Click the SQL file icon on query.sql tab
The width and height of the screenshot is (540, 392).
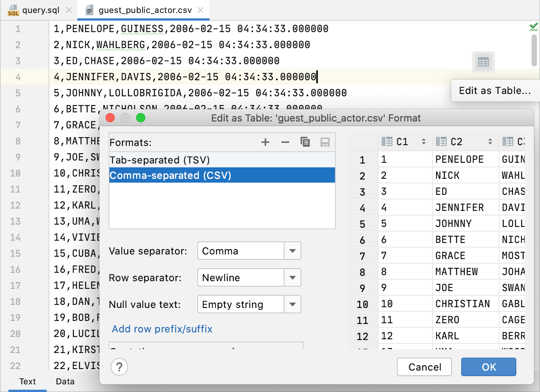pos(13,10)
